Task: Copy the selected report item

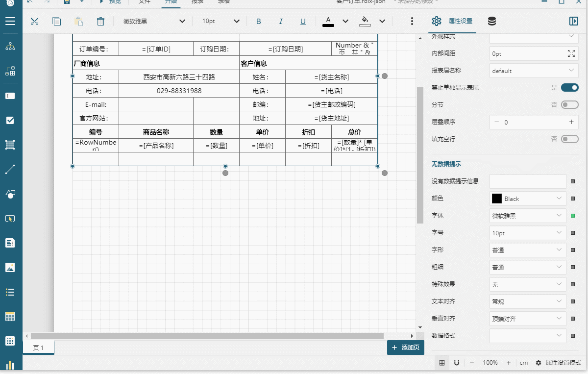Action: click(x=57, y=21)
